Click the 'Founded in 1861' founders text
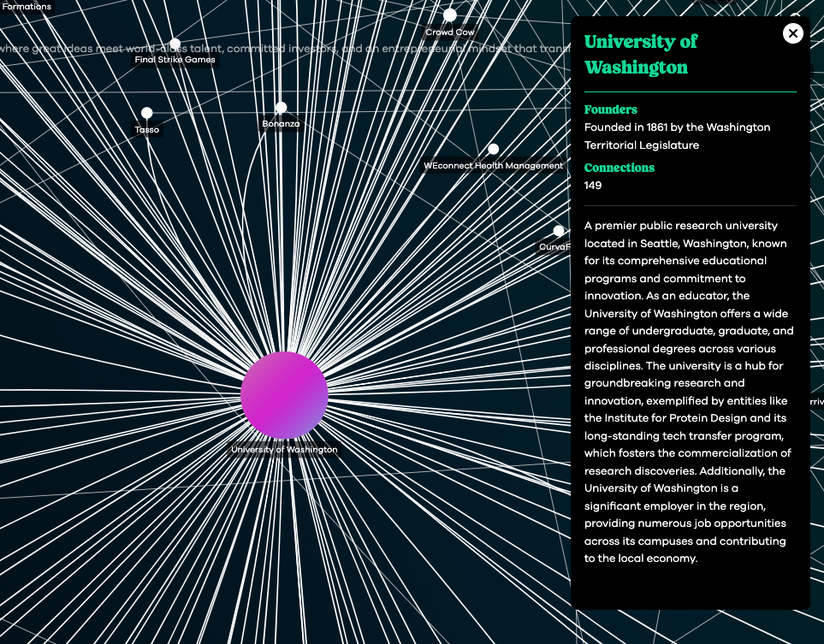 point(678,136)
